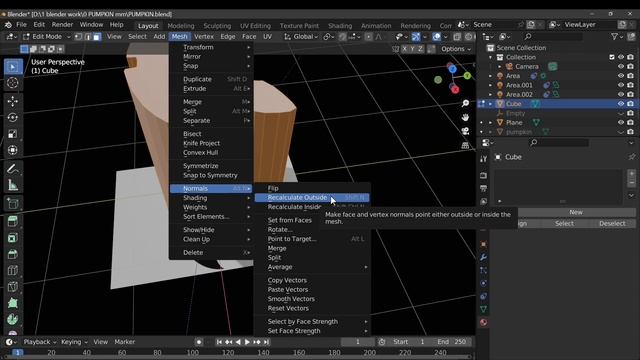Viewport: 640px width, 360px height.
Task: Select the Cursor tool
Action: click(x=13, y=83)
